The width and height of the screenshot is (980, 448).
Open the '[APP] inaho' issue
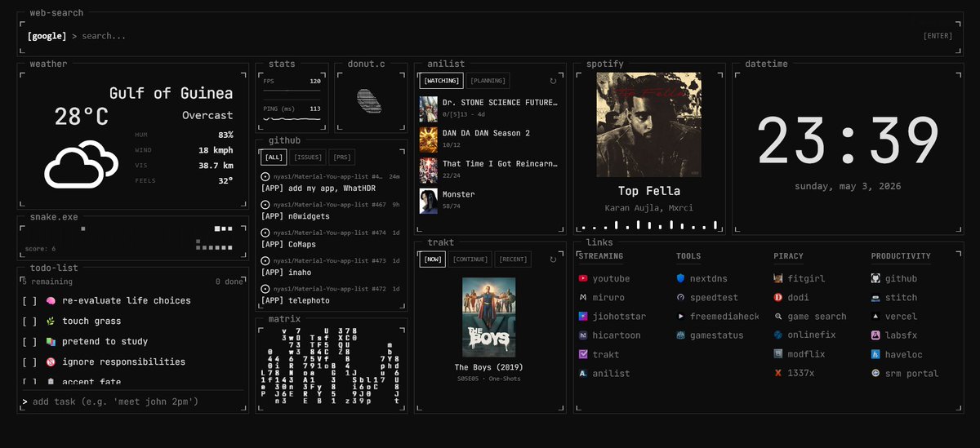pyautogui.click(x=331, y=267)
